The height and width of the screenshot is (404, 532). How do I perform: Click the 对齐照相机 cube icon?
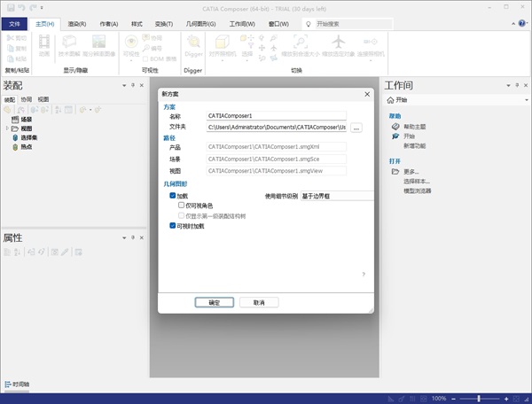coord(223,42)
